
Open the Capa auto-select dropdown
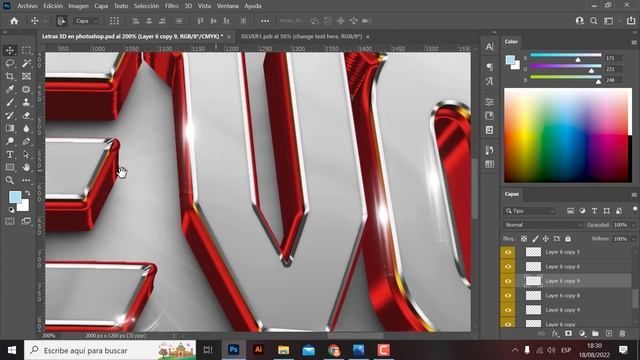pos(86,21)
